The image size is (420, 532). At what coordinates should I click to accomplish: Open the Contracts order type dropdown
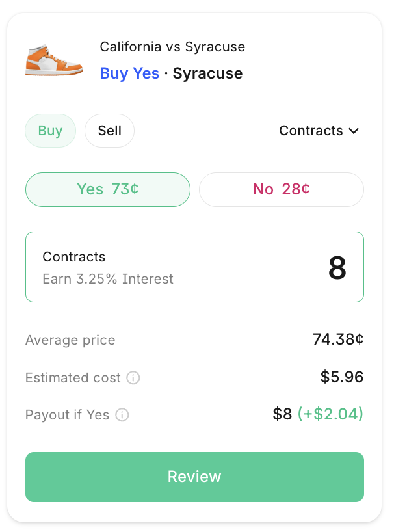point(319,131)
